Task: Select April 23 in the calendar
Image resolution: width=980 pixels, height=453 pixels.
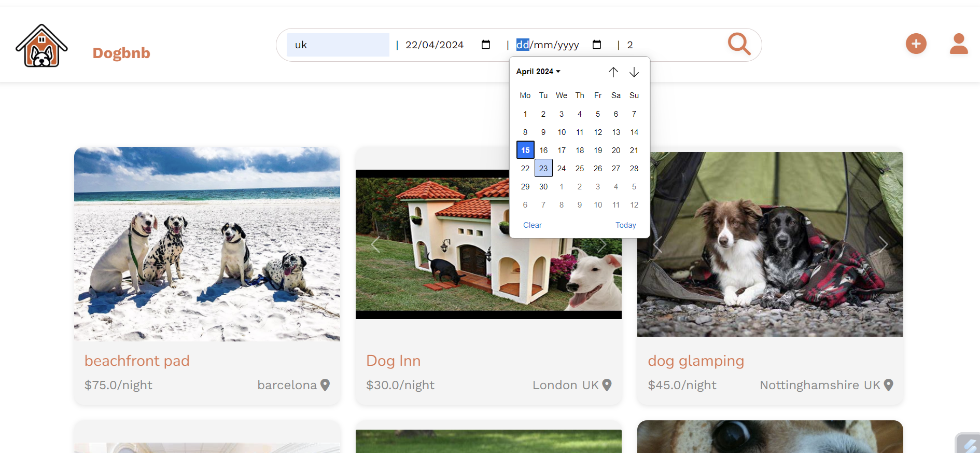Action: 543,168
